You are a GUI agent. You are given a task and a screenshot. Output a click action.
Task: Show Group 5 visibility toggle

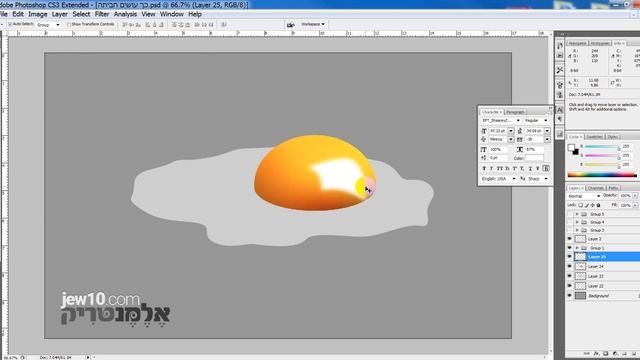pyautogui.click(x=570, y=214)
